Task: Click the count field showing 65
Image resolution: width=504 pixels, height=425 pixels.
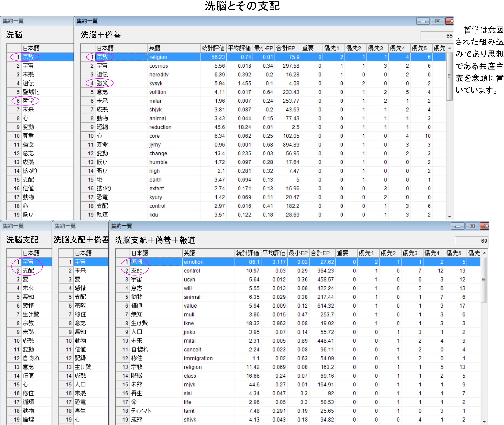Action: pos(437,36)
